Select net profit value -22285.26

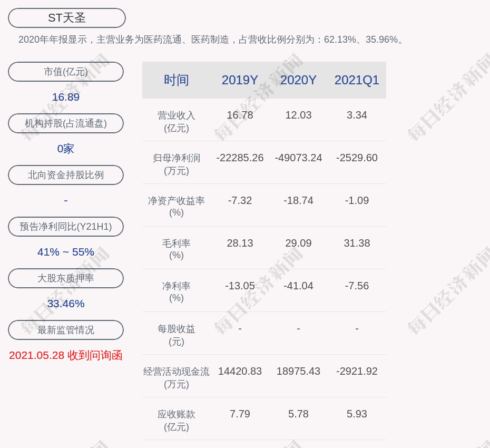click(240, 158)
